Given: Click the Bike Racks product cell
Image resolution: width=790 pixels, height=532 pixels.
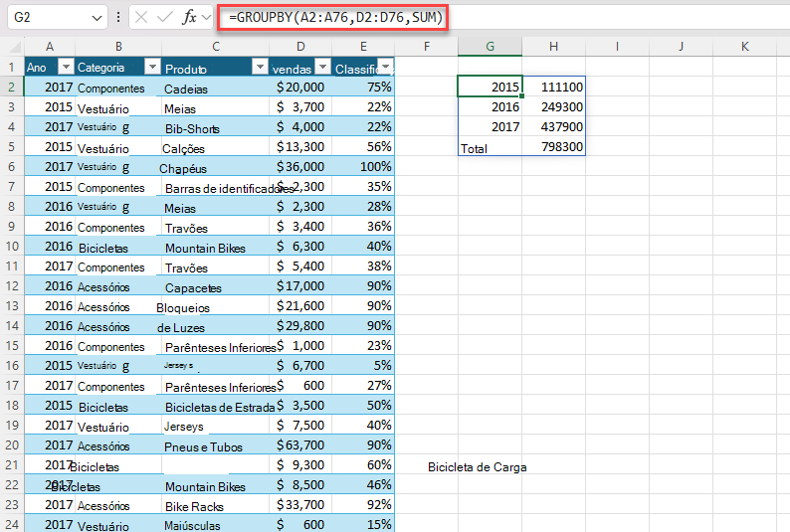Looking at the screenshot, I should [x=216, y=504].
